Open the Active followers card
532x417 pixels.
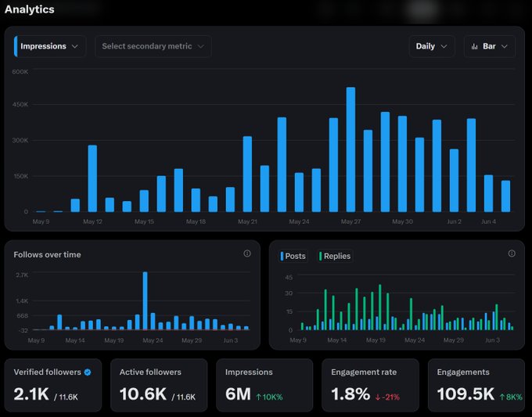tap(159, 385)
